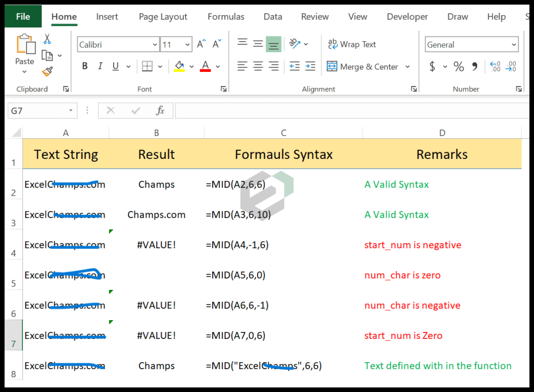
Task: Toggle Underline formatting
Action: [116, 66]
